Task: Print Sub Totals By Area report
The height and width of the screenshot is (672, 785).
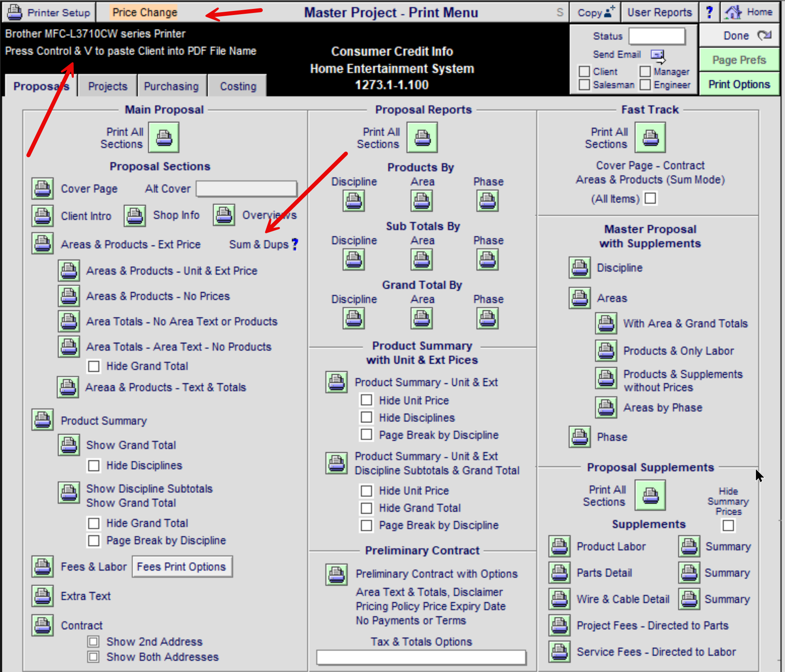Action: tap(422, 259)
